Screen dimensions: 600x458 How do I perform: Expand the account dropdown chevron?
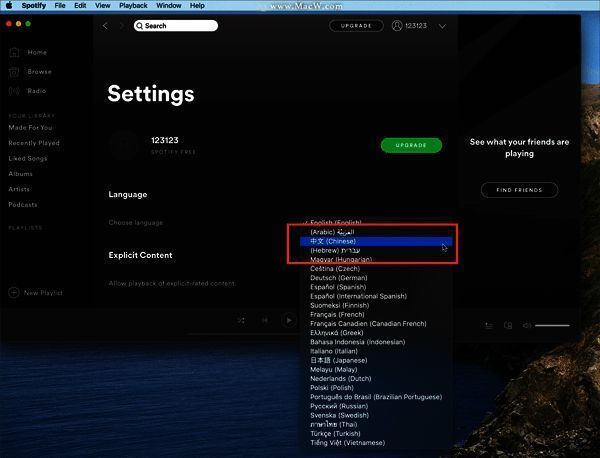[442, 26]
